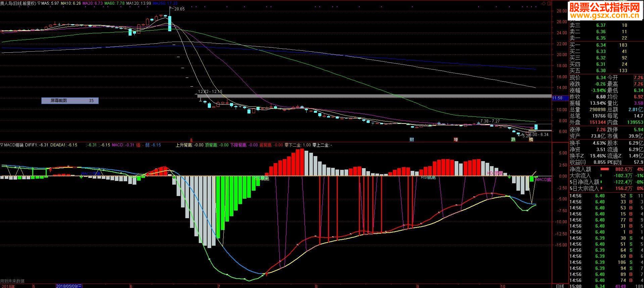This screenshot has height=288, width=644.
Task: Open the MACD精确 indicator dropdown triangle
Action: tap(2, 145)
